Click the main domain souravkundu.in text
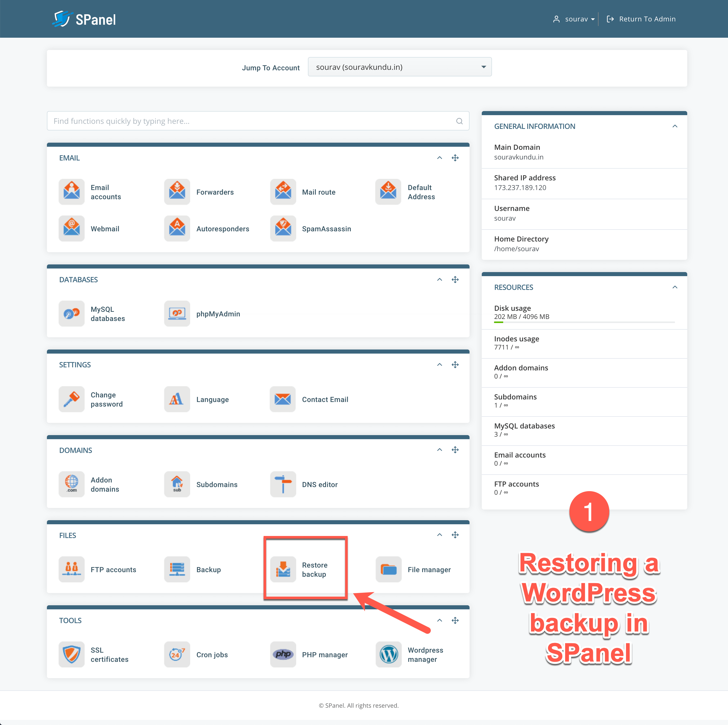Screen dimensions: 728x725 518,157
